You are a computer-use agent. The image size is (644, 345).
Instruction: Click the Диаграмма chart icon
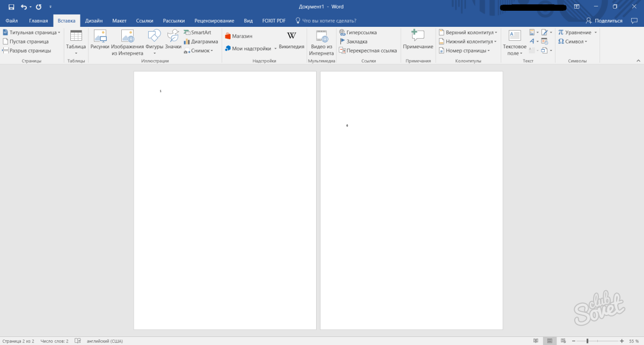[x=201, y=42]
